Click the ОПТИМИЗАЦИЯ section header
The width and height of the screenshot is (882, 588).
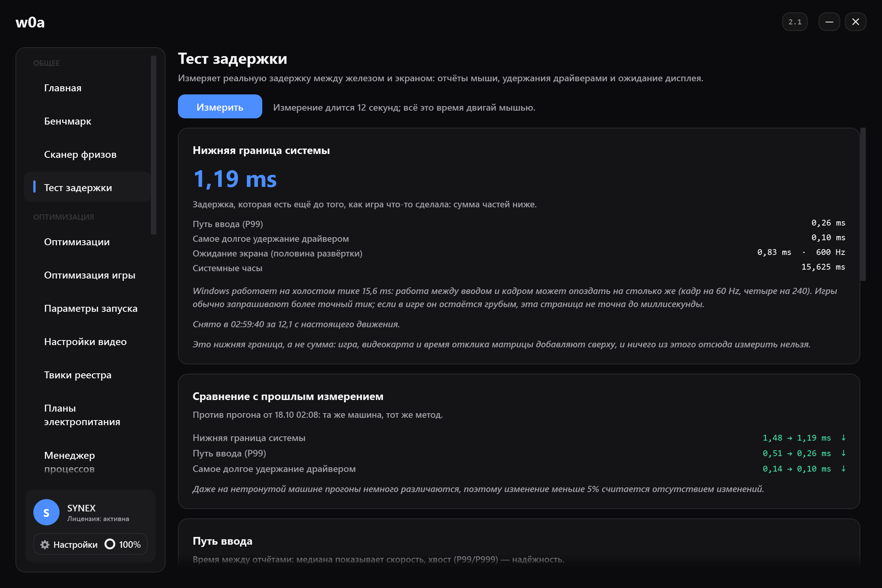63,217
